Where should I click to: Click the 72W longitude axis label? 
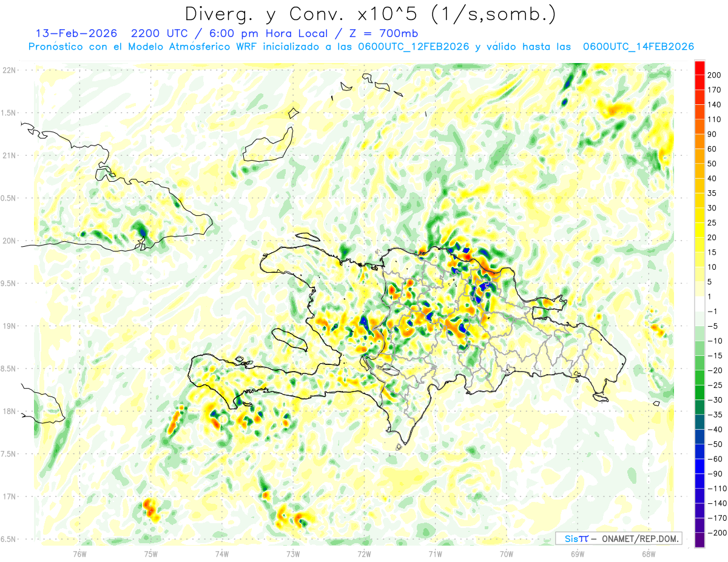click(x=364, y=554)
